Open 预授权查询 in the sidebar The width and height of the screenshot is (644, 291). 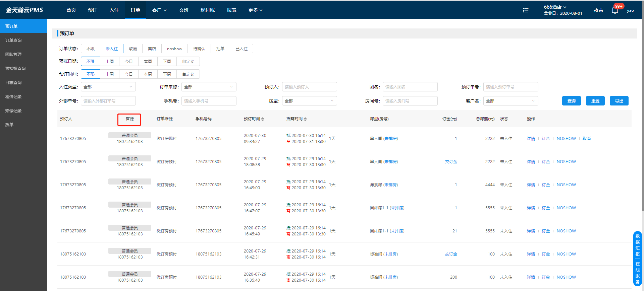[x=23, y=68]
